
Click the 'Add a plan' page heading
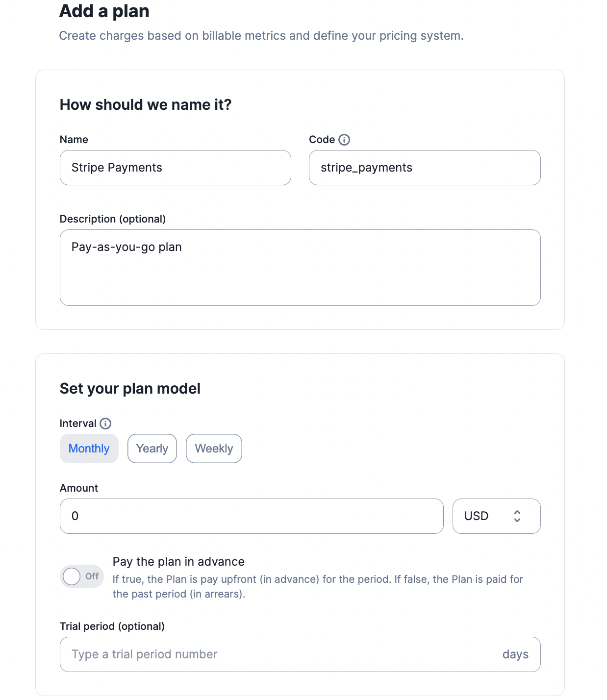coord(104,11)
